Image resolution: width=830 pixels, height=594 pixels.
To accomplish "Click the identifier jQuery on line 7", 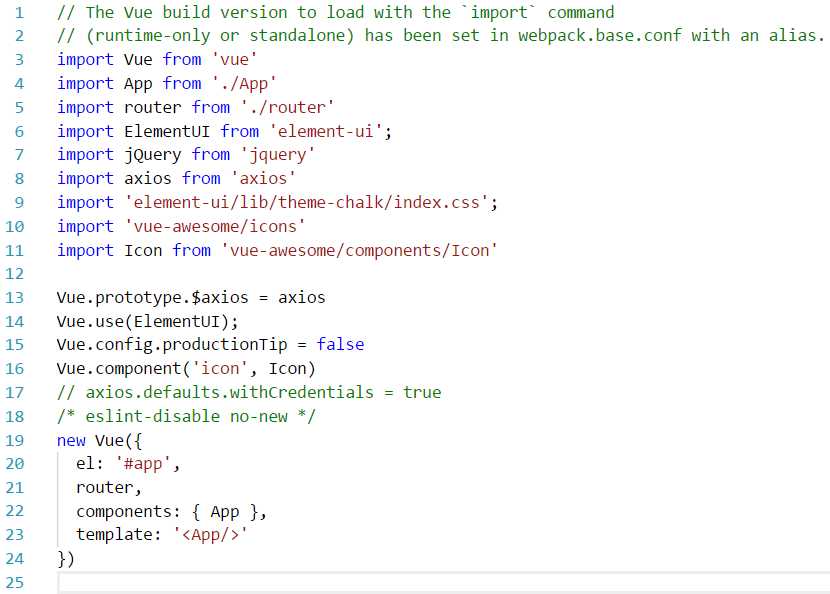I will pyautogui.click(x=153, y=155).
